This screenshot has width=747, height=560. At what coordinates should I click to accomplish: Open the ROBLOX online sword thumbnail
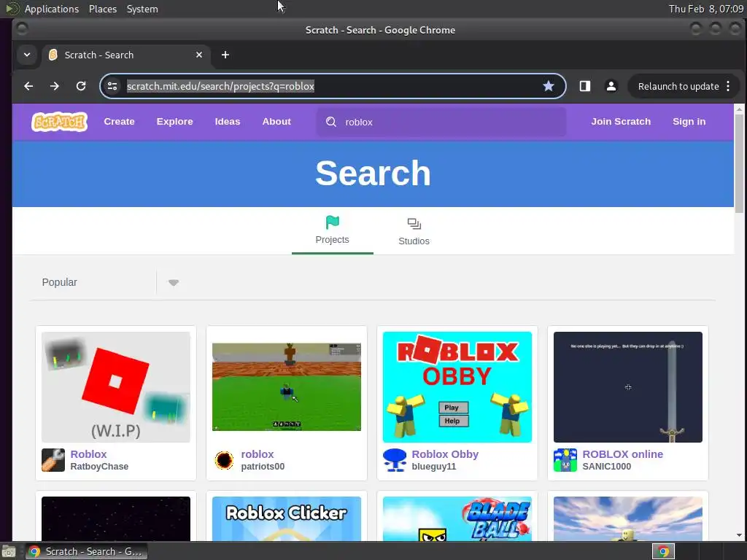pos(628,387)
